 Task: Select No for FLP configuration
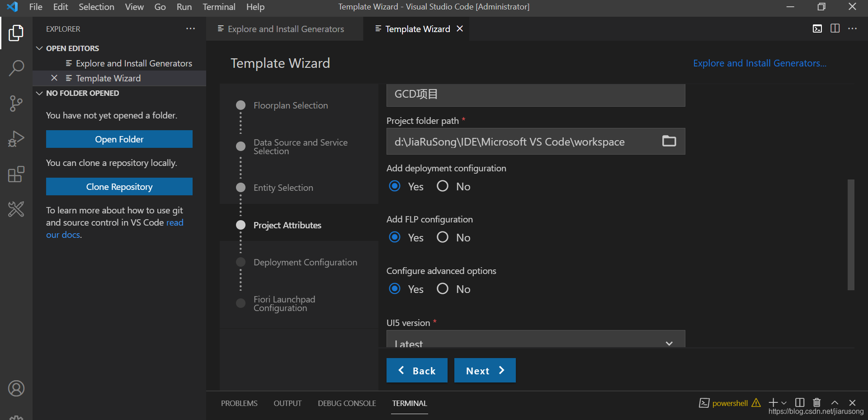(x=443, y=237)
